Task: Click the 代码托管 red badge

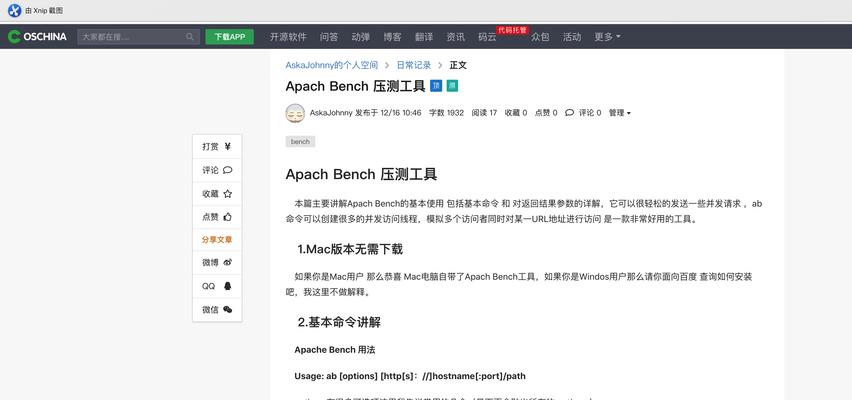Action: (x=512, y=30)
